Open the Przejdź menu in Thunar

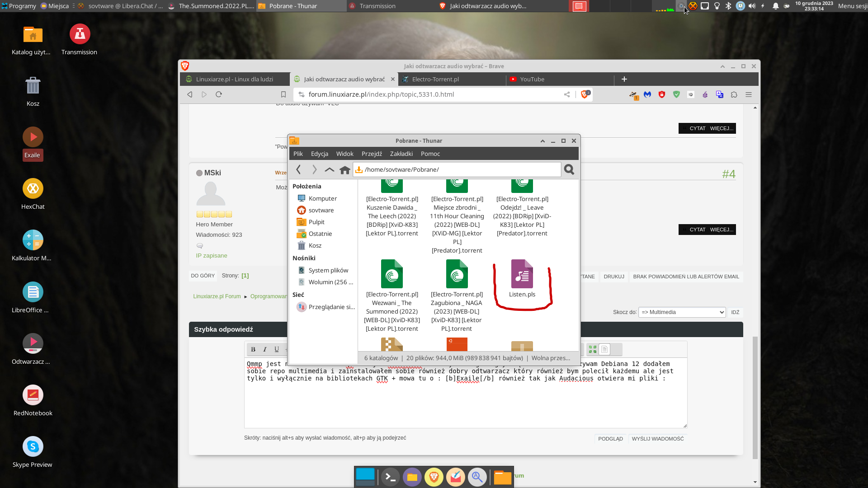[372, 154]
